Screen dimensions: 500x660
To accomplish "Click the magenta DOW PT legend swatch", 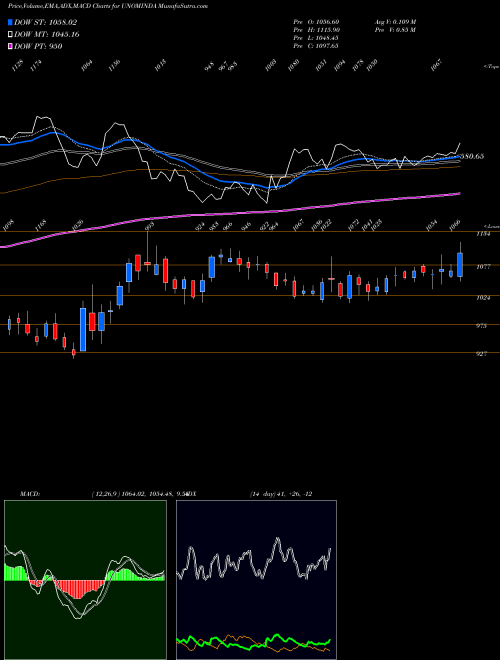I will (10, 46).
